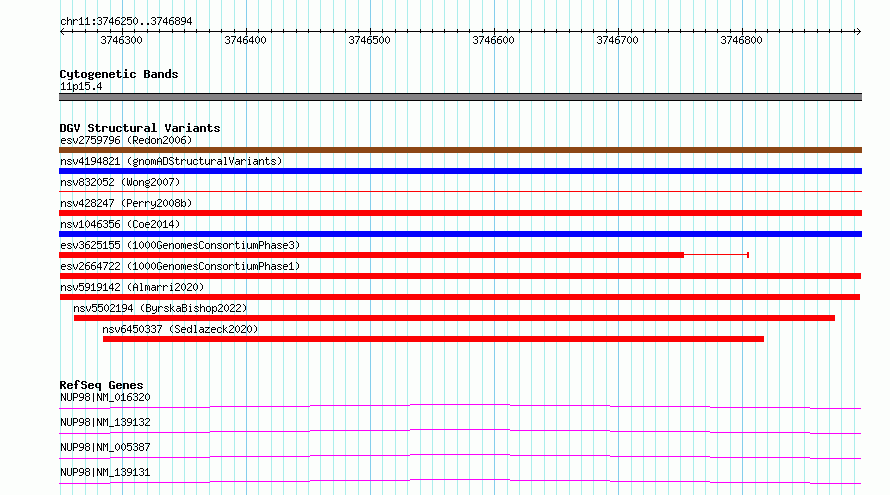Image resolution: width=890 pixels, height=495 pixels.
Task: Click the red nsv5502194 variant bar
Action: (454, 318)
